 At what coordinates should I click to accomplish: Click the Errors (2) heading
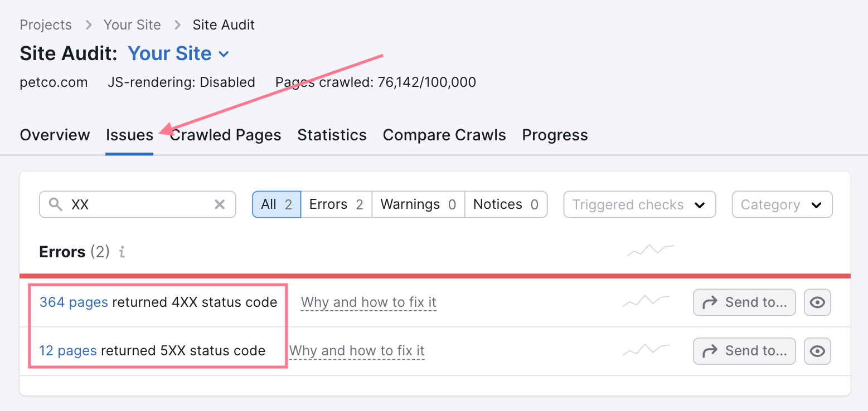75,252
